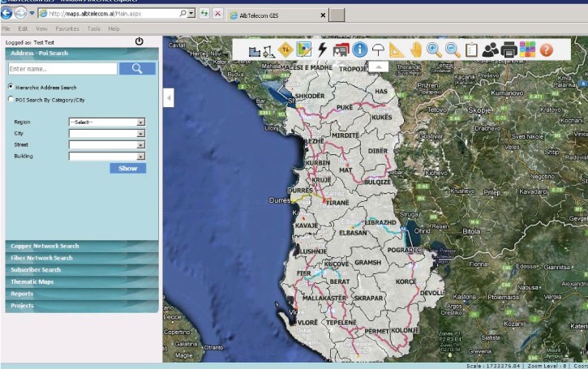Viewport: 588px width, 369px height.
Task: Open the map edit pencil tool
Action: pos(304,49)
